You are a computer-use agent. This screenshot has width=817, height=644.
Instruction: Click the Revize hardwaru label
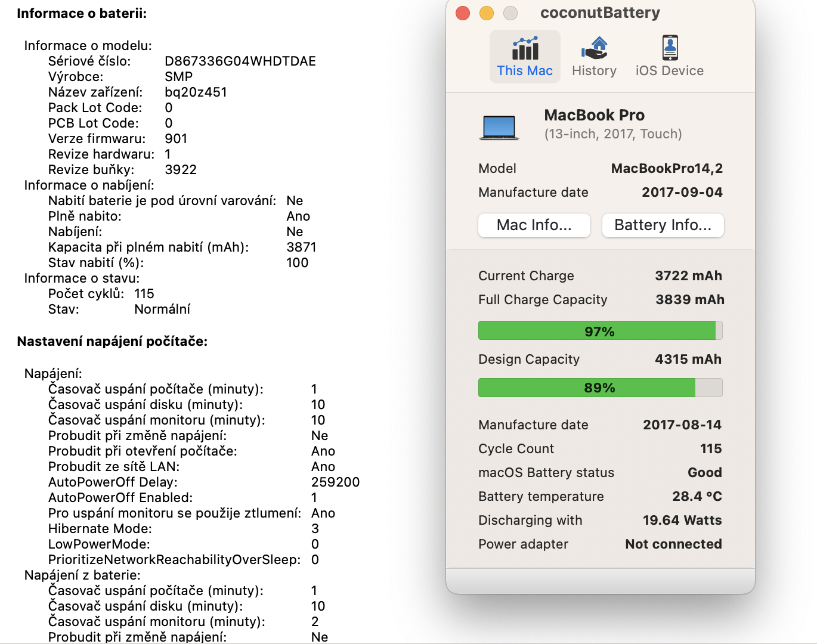(x=101, y=154)
